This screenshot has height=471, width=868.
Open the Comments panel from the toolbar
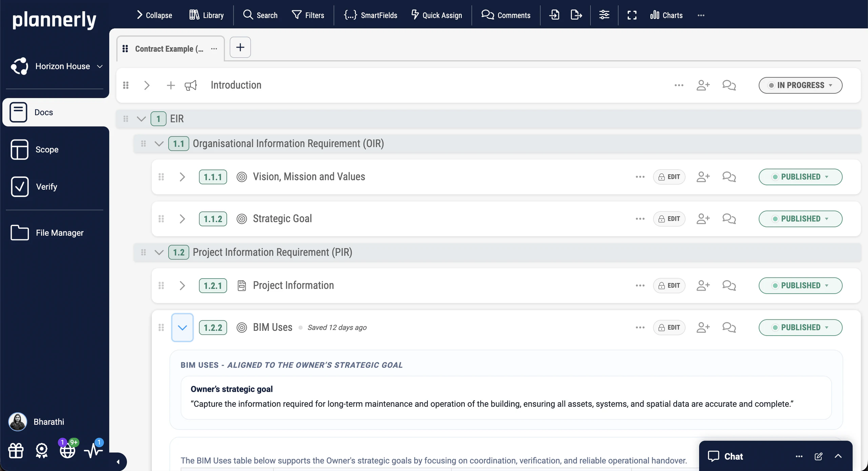(x=506, y=15)
